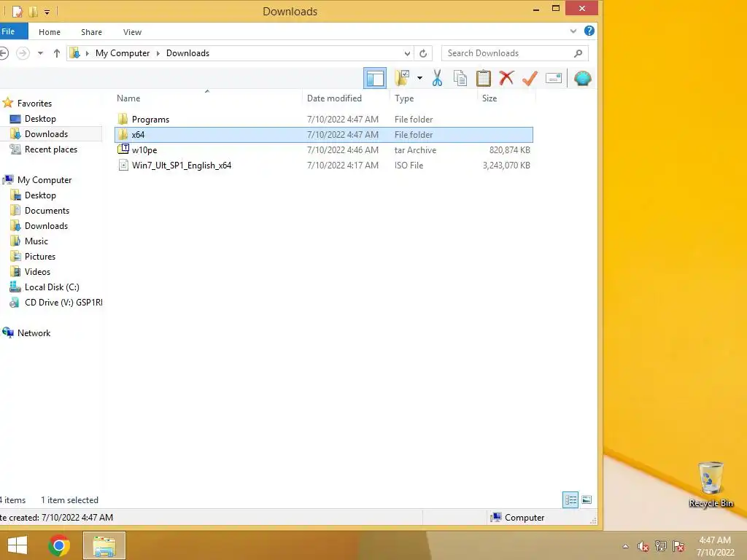Viewport: 747px width, 560px height.
Task: Open Local Disk (C:) in the sidebar
Action: coord(52,287)
